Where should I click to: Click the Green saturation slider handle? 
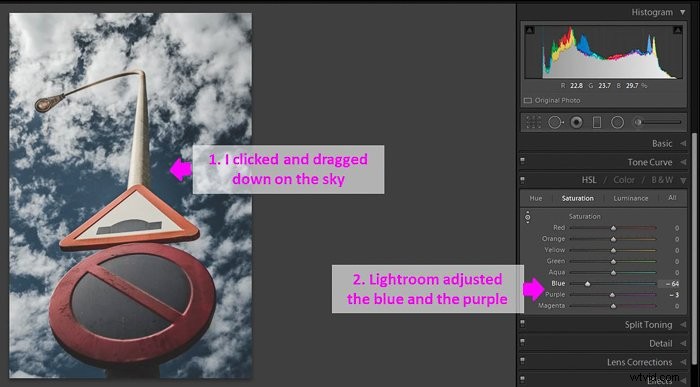click(613, 262)
